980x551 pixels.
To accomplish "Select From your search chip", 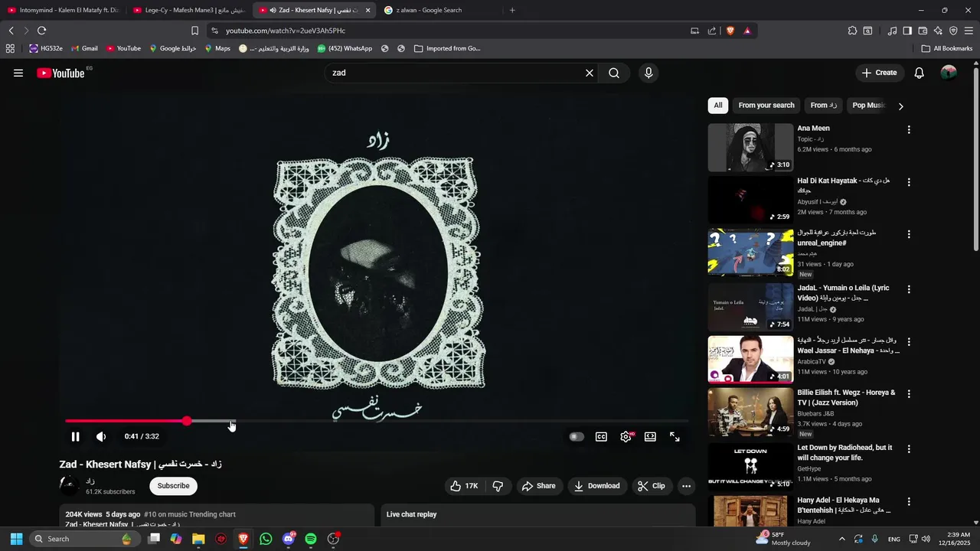I will pos(766,106).
